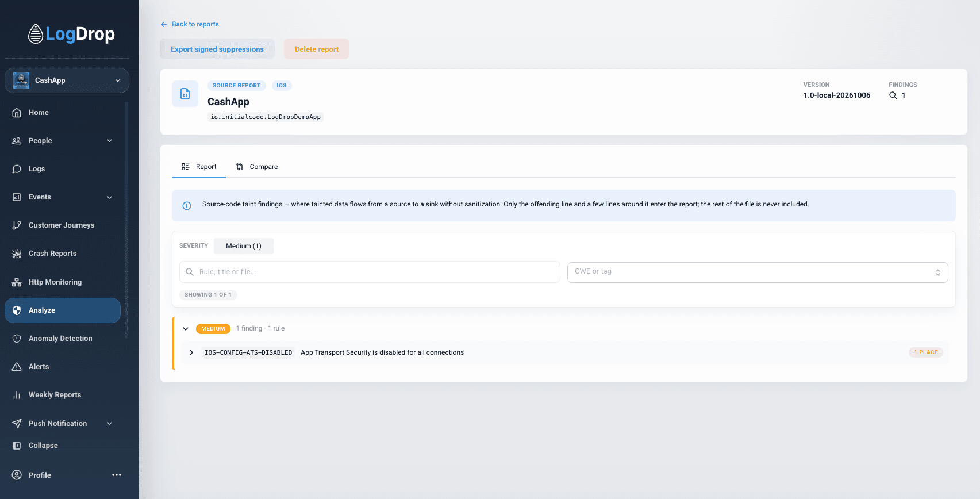980x499 pixels.
Task: Open the CWE or tag dropdown
Action: (758, 272)
